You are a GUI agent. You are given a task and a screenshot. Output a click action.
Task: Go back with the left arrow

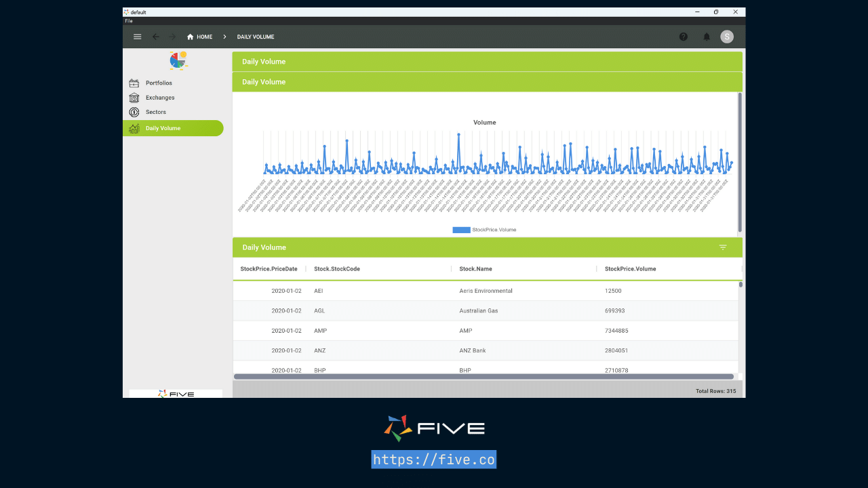(x=156, y=37)
